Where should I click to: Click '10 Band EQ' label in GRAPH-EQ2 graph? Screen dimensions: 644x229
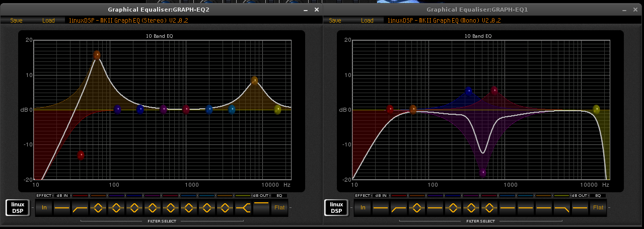point(159,36)
